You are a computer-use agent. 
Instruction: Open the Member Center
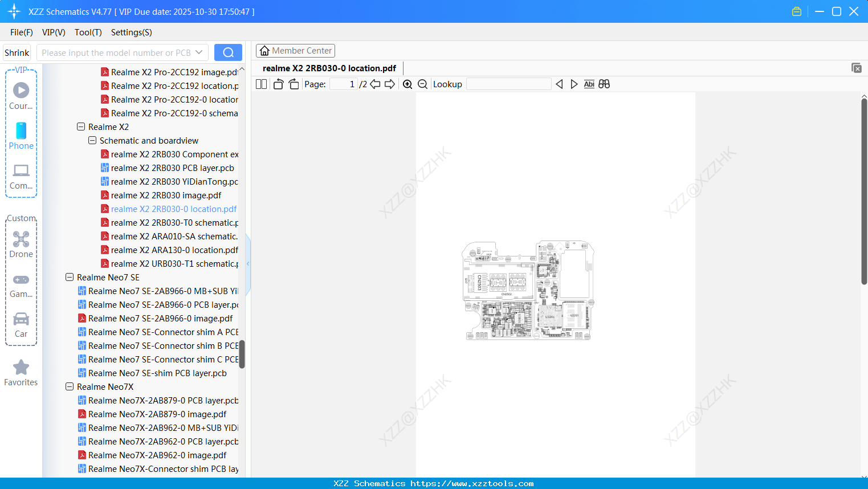coord(295,51)
